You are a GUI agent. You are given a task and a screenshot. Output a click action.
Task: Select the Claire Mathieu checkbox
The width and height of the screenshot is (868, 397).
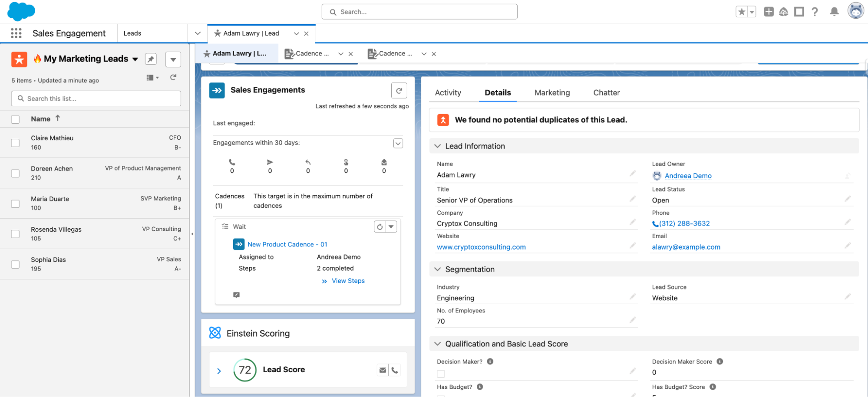click(x=16, y=143)
